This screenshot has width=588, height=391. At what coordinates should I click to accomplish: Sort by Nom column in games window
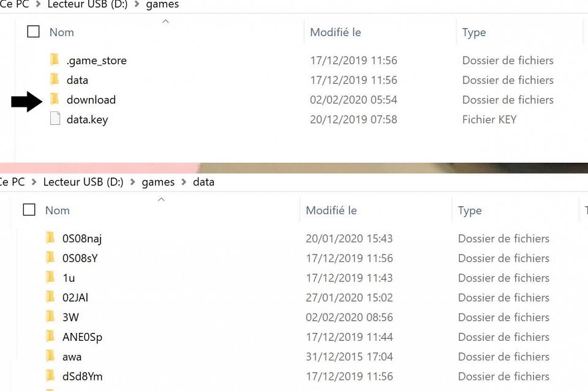[61, 32]
